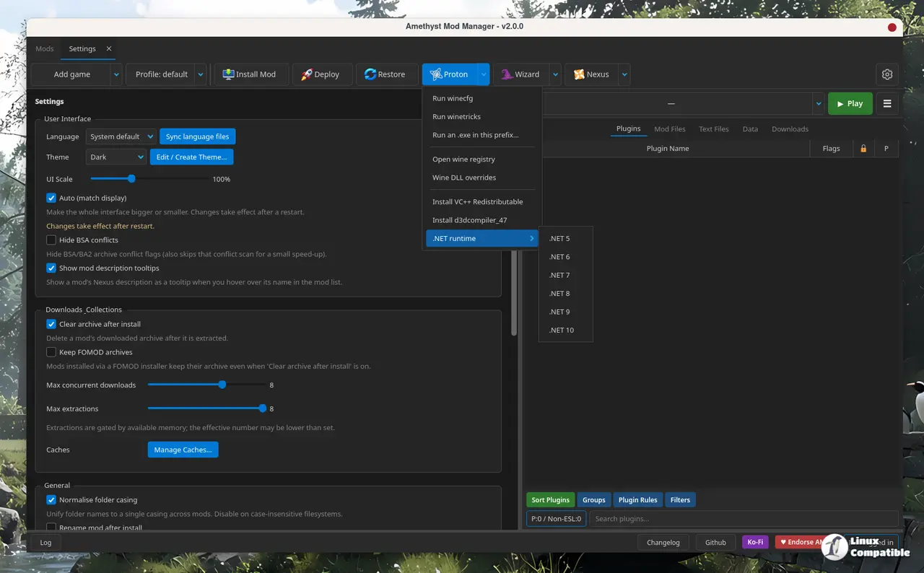
Task: Click Max extractions slider handle
Action: click(263, 408)
